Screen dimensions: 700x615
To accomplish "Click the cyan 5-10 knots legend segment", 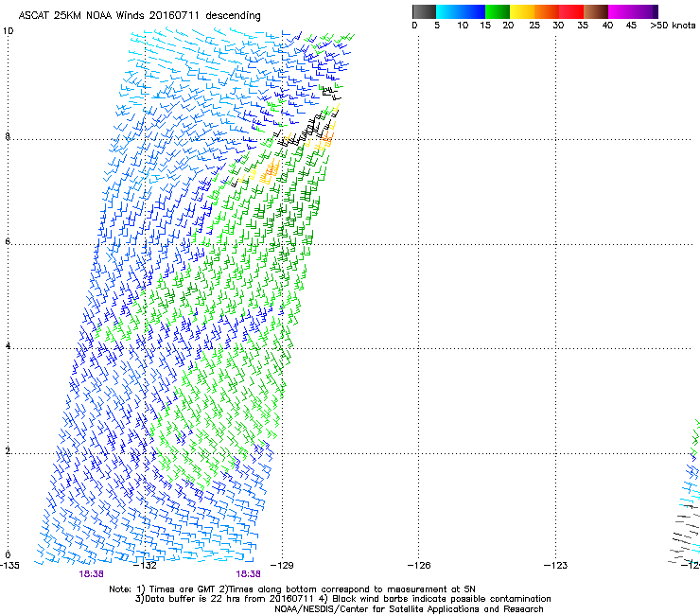I will pos(448,11).
